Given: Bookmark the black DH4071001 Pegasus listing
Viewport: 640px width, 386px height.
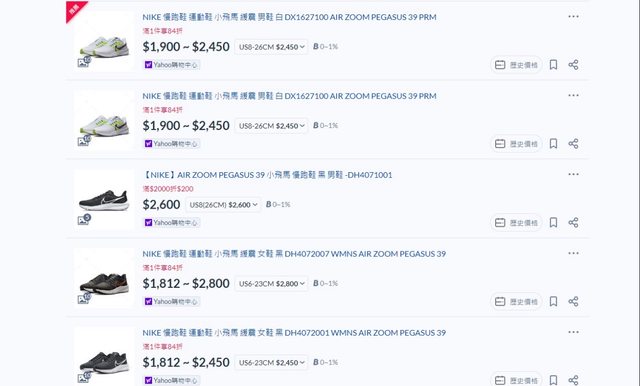Looking at the screenshot, I should point(553,222).
